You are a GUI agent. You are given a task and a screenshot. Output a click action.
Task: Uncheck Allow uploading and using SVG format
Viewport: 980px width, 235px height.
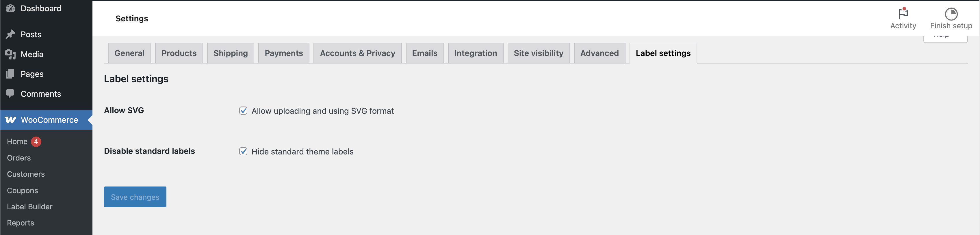tap(243, 111)
